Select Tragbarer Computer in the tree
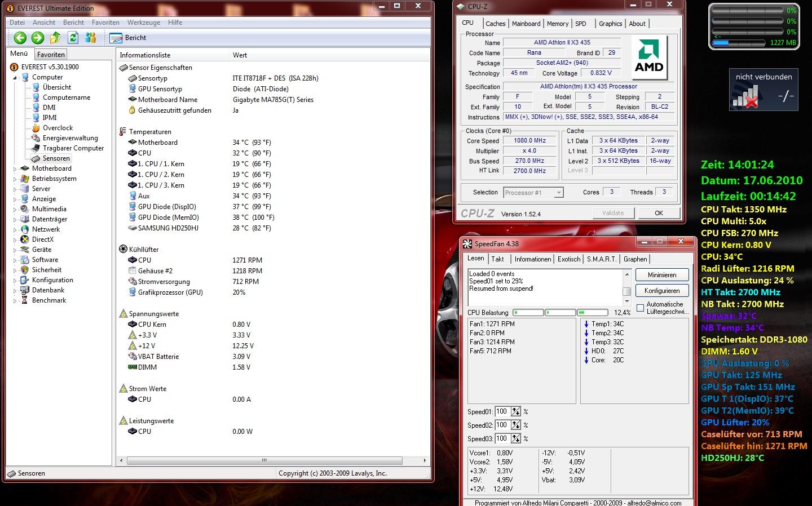Screen dimensions: 812x506 pos(73,148)
